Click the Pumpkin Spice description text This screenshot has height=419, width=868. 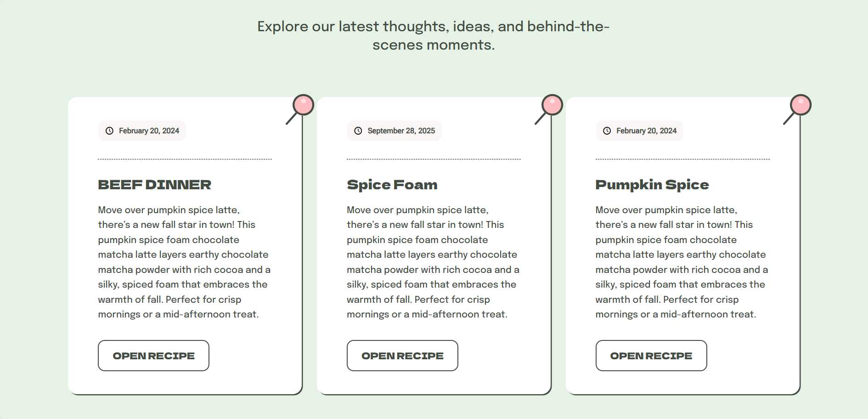682,262
